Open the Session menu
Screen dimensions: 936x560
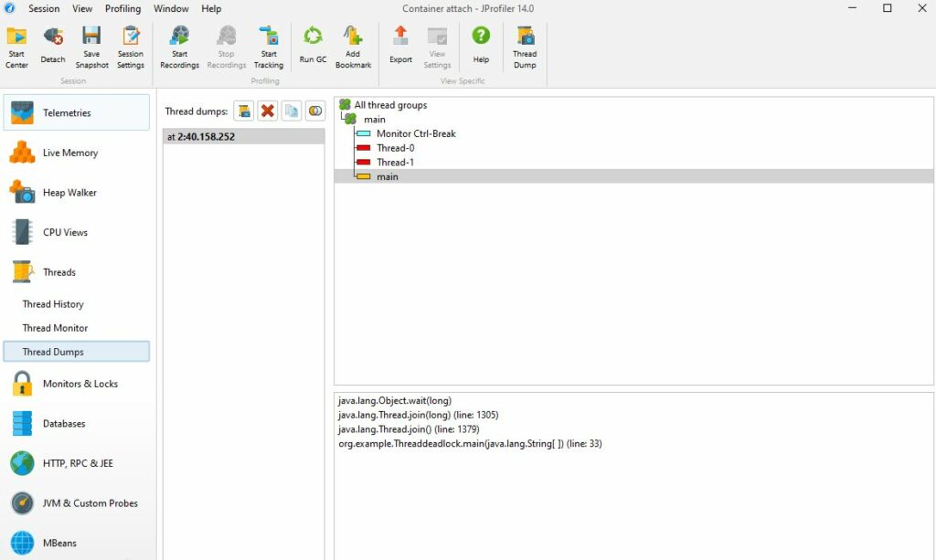[44, 8]
